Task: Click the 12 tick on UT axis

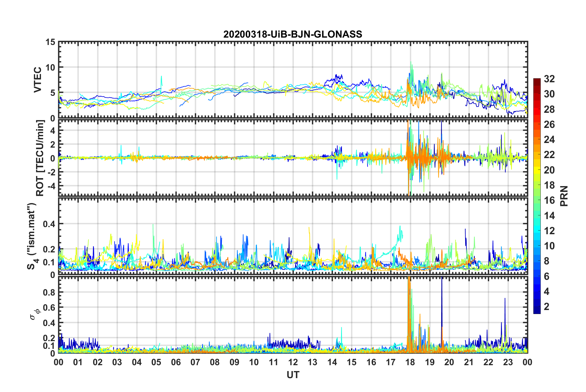Action: click(x=293, y=362)
